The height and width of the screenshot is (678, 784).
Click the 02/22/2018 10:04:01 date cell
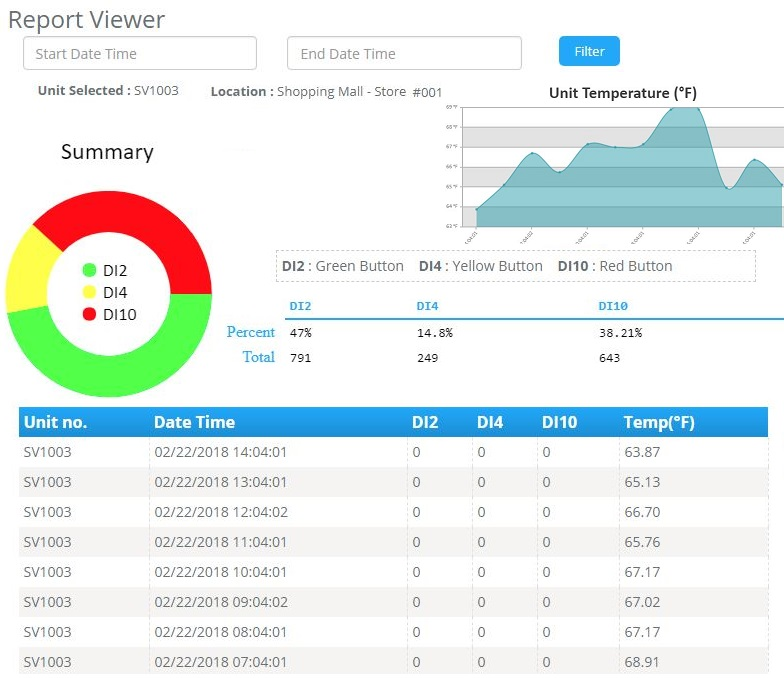click(220, 572)
